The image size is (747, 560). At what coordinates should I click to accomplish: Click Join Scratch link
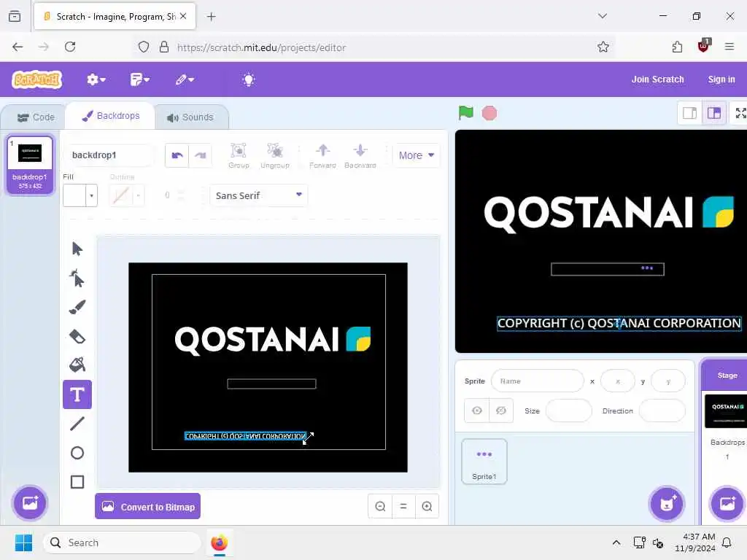point(657,79)
